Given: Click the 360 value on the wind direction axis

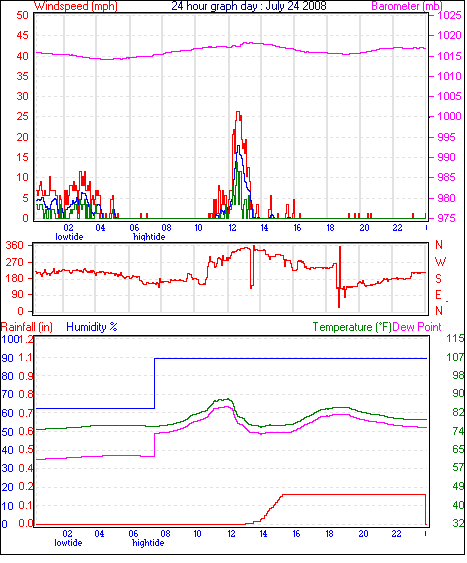Looking at the screenshot, I should (x=15, y=246).
